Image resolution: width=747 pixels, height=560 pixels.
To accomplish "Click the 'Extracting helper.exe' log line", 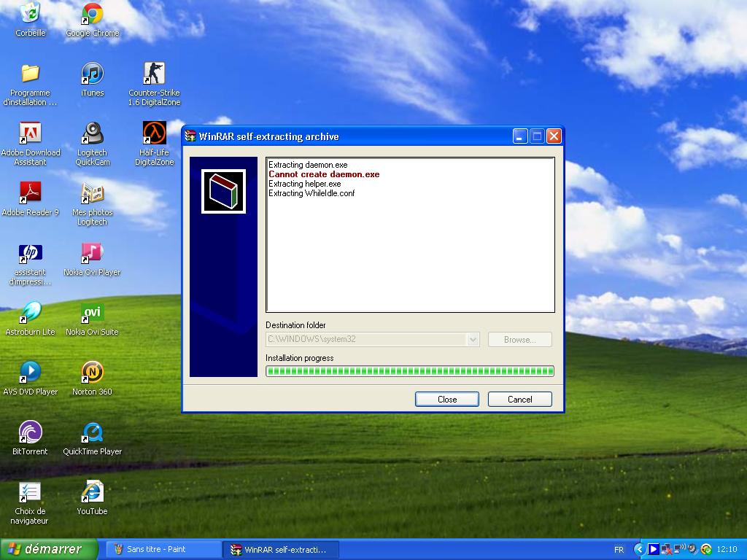I will click(x=304, y=184).
